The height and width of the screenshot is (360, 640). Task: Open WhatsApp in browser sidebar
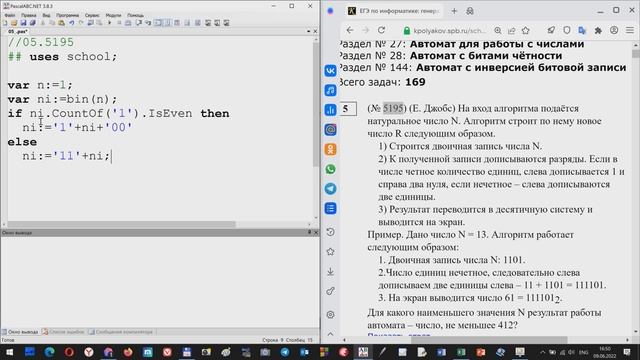pyautogui.click(x=330, y=169)
